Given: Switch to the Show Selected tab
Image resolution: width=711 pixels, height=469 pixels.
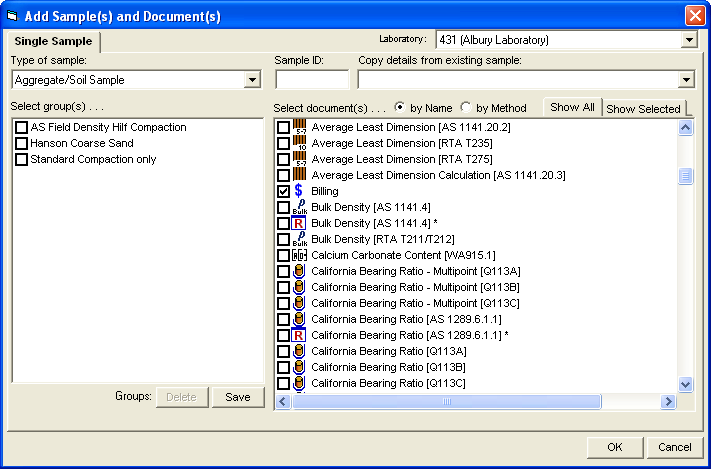Looking at the screenshot, I should [x=643, y=108].
